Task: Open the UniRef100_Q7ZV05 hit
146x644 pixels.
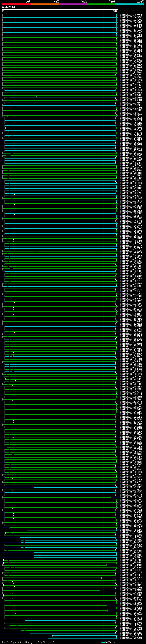Action: pos(131,477)
